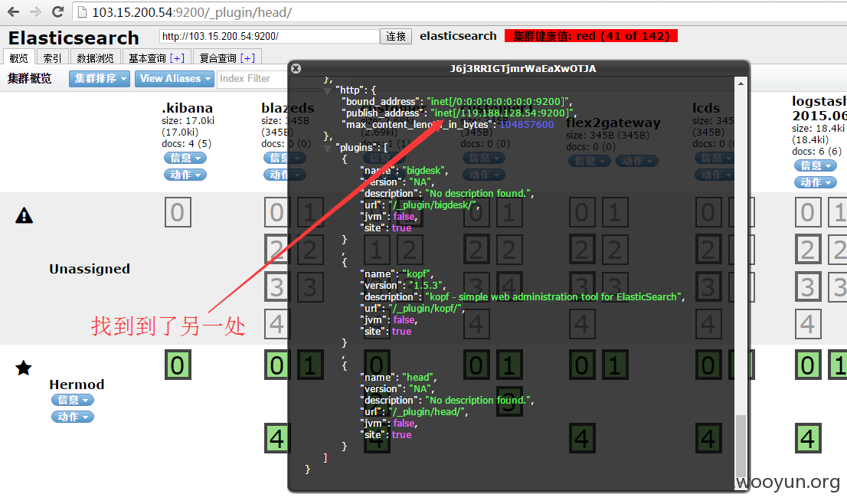
Task: Open the View Aliases dropdown
Action: click(x=175, y=78)
